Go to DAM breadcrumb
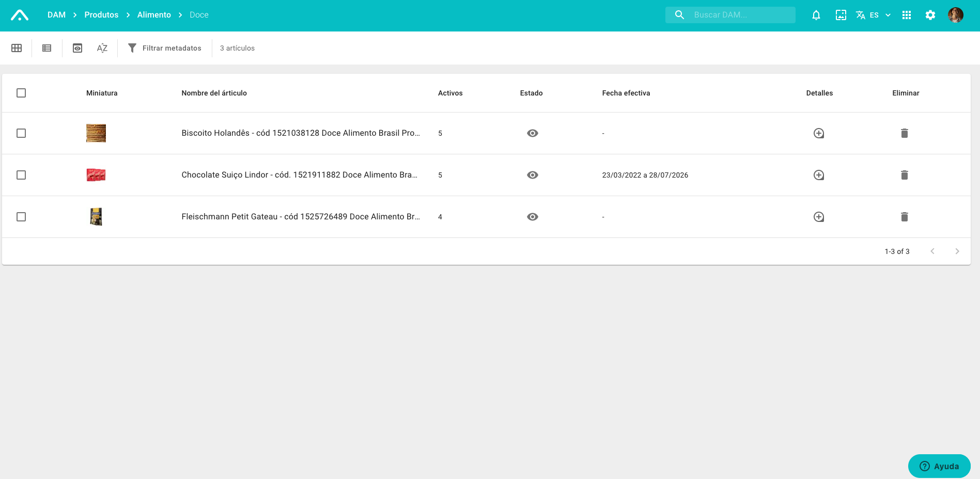 click(56, 15)
